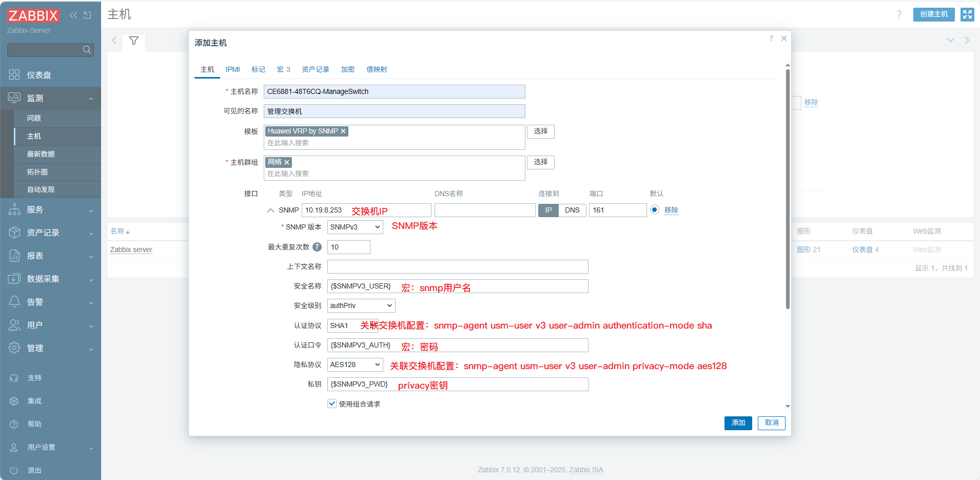Toggle the filter funnel icon
Screen dimensions: 980x480
point(133,41)
